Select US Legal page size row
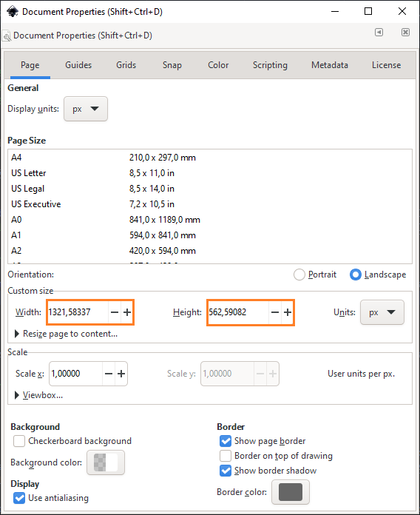This screenshot has width=420, height=515. (x=210, y=189)
